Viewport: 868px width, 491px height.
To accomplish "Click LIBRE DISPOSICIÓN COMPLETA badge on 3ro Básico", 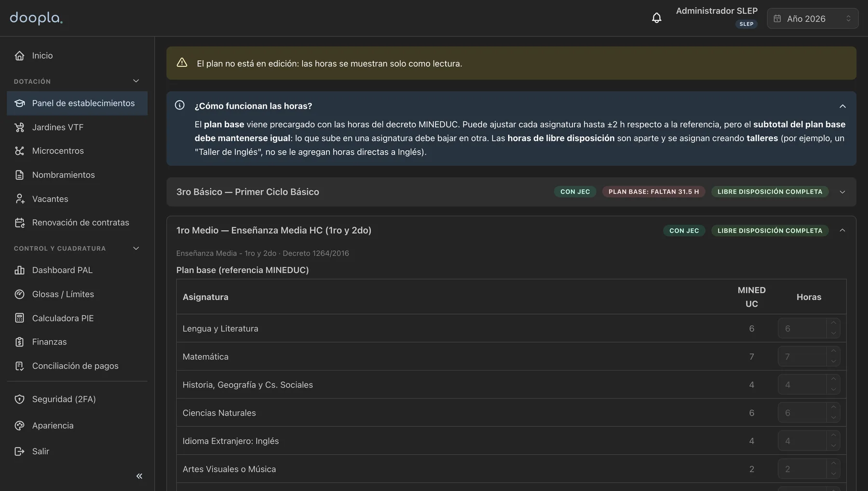I will pos(770,192).
